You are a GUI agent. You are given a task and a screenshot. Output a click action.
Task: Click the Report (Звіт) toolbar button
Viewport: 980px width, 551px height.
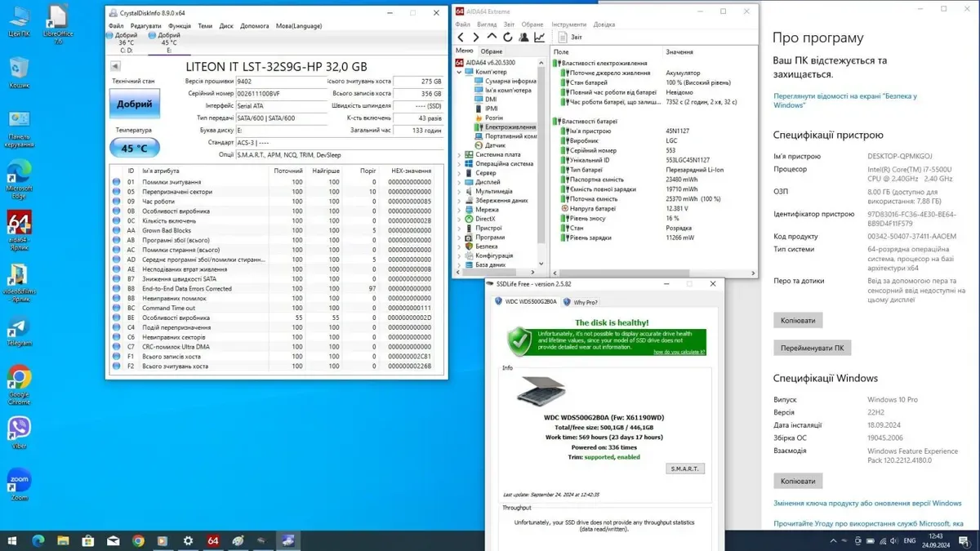point(570,38)
